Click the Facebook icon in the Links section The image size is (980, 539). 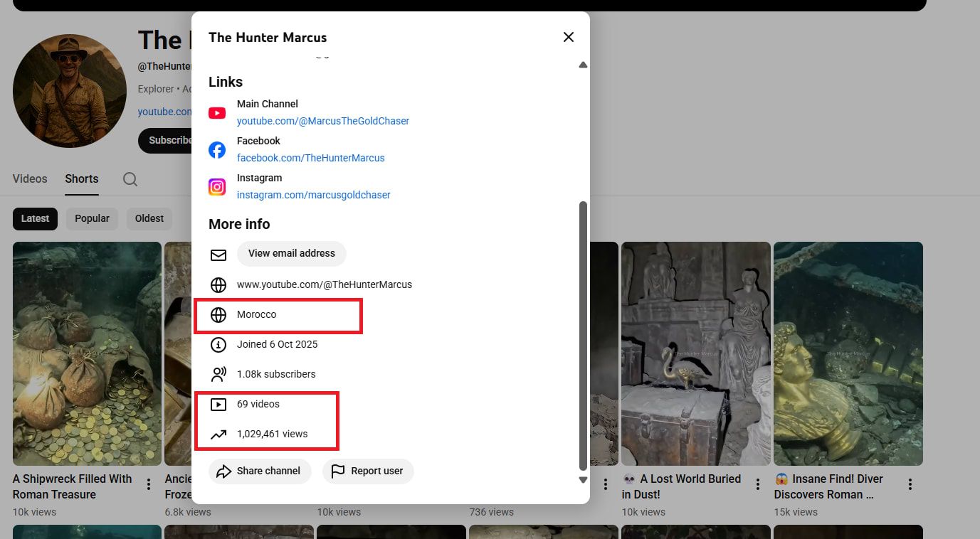[x=217, y=149]
